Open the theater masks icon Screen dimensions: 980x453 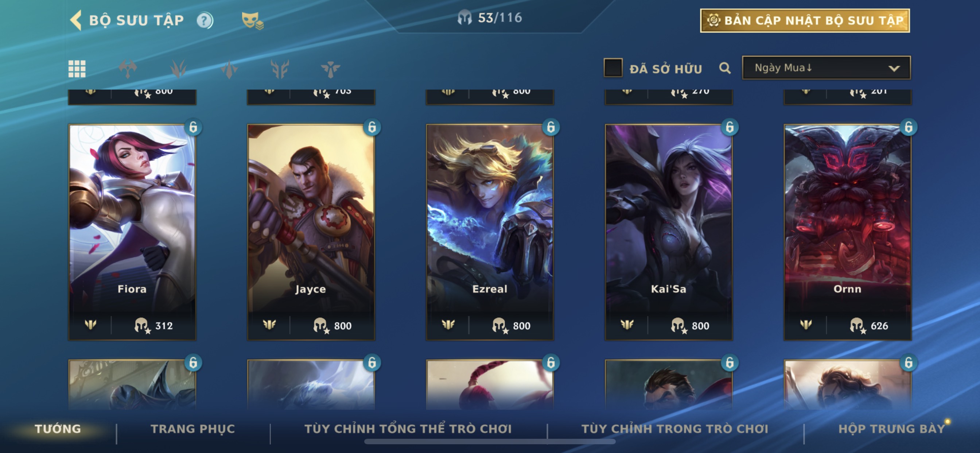253,20
